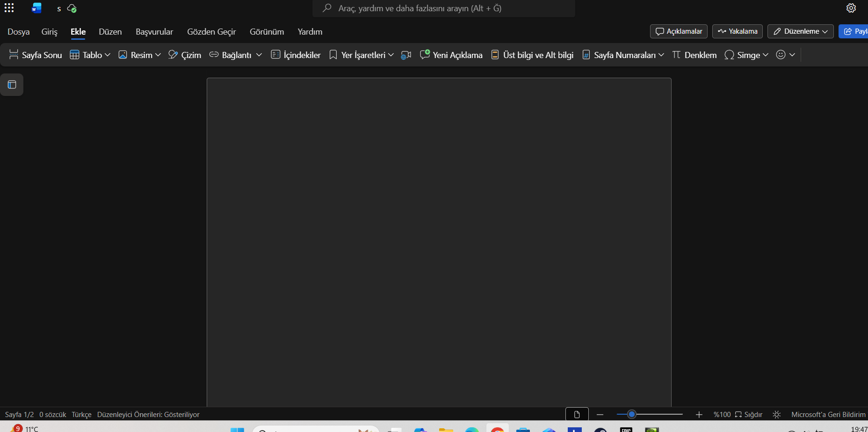
Task: Open the settings gear icon
Action: coord(851,8)
